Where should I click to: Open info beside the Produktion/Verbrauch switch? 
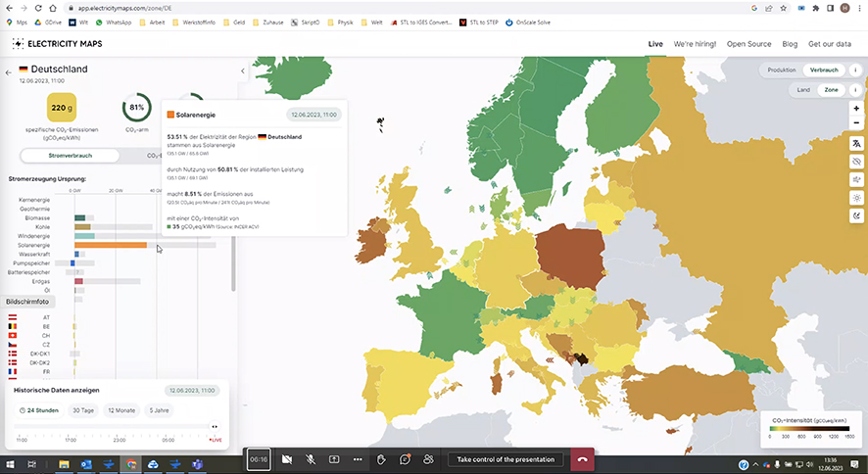(856, 71)
